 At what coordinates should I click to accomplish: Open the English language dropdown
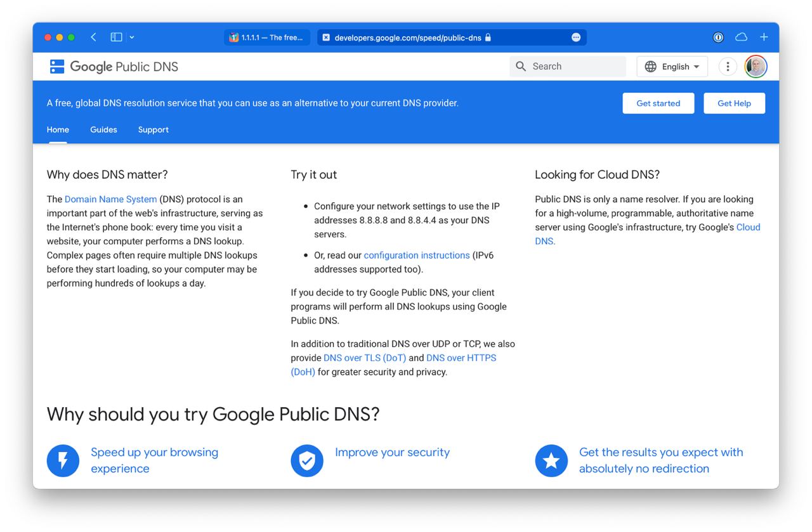coord(672,67)
